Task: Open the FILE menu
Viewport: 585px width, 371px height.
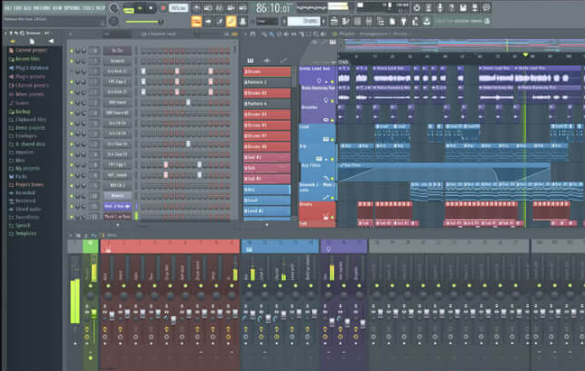Action: [x=8, y=8]
